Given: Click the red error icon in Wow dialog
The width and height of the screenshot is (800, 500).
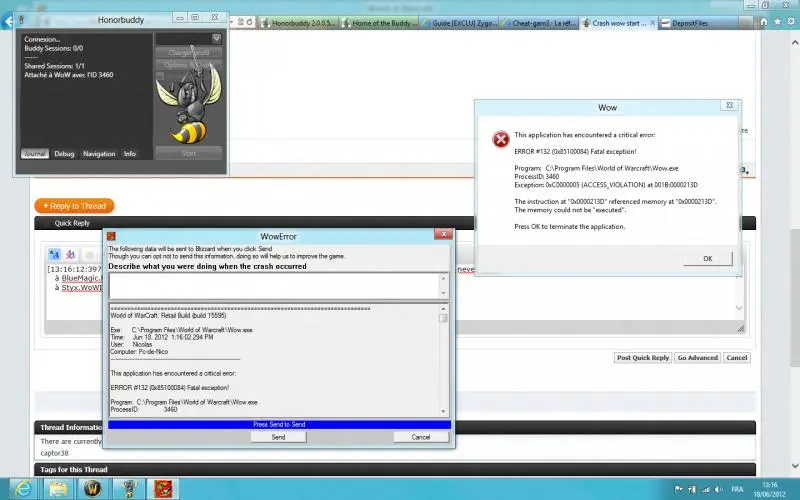Looking at the screenshot, I should [x=501, y=139].
